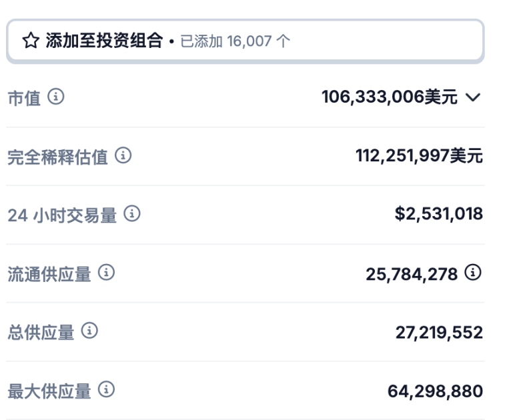513x420 pixels.
Task: Click the info icon next to 市值
Action: (x=57, y=98)
